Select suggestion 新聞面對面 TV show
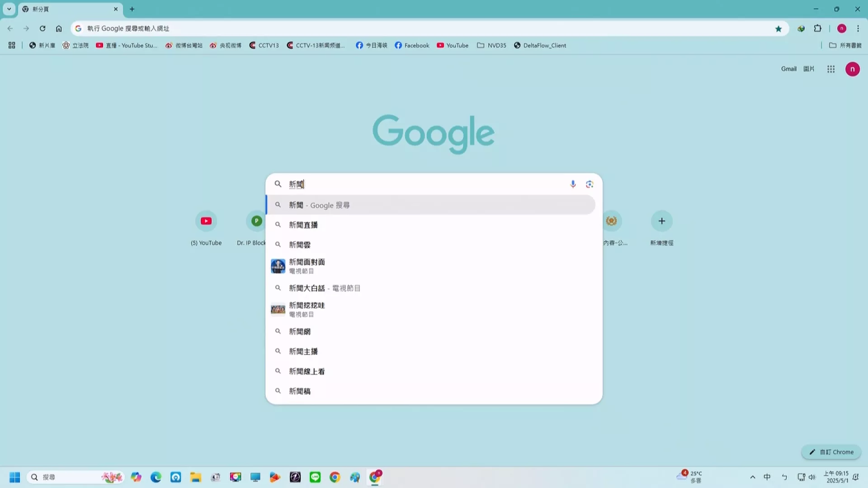868x488 pixels. coord(431,266)
